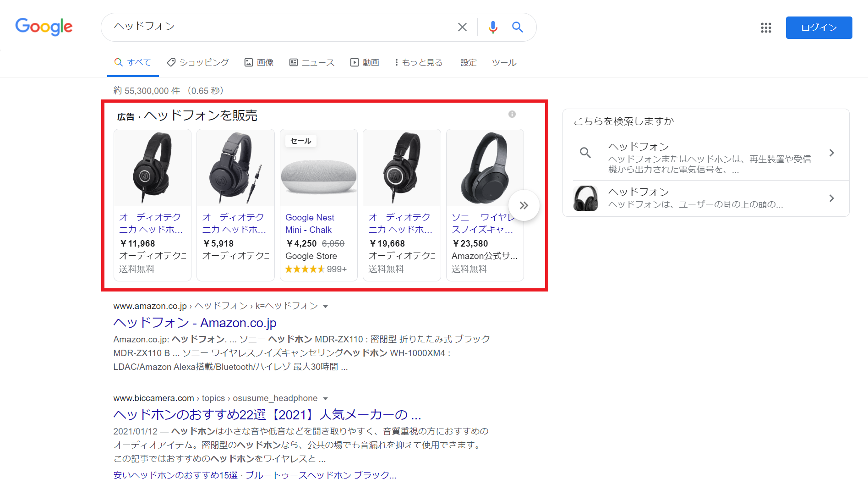Click the セール badge on Nest Mini
This screenshot has width=868, height=495.
pyautogui.click(x=301, y=141)
